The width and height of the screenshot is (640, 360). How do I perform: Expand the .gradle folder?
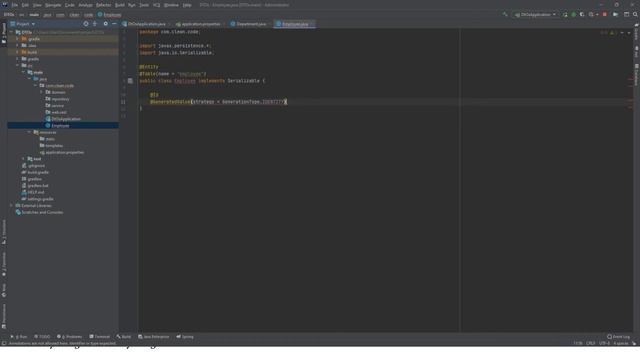17,39
